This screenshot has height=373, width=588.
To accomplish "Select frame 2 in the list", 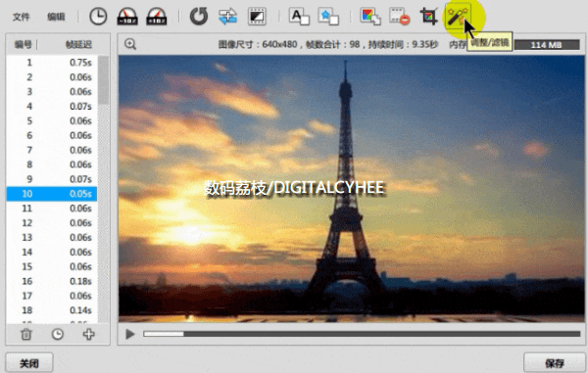I will (x=52, y=77).
